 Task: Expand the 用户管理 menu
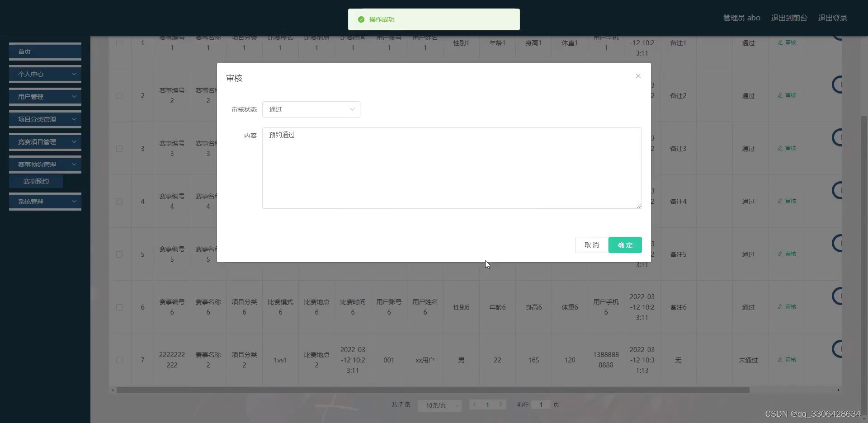[x=45, y=97]
